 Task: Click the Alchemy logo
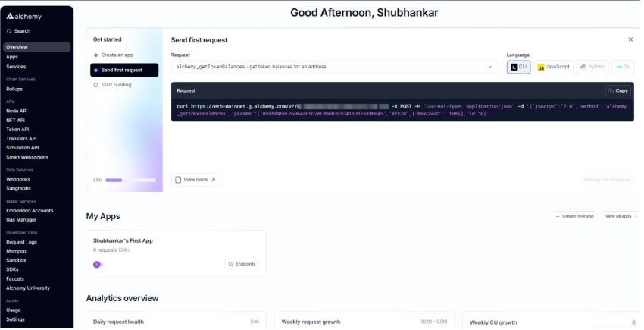point(23,17)
